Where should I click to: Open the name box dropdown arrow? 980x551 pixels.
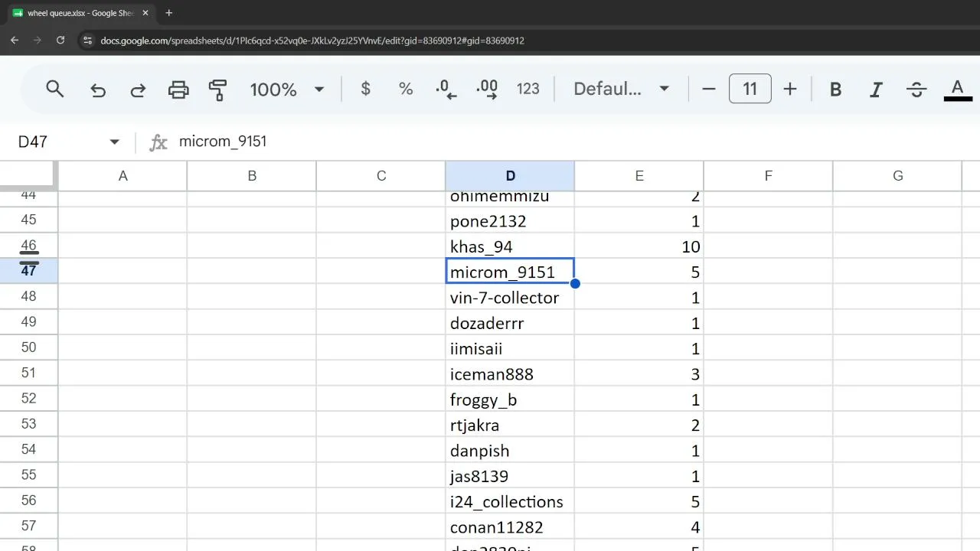click(x=115, y=142)
